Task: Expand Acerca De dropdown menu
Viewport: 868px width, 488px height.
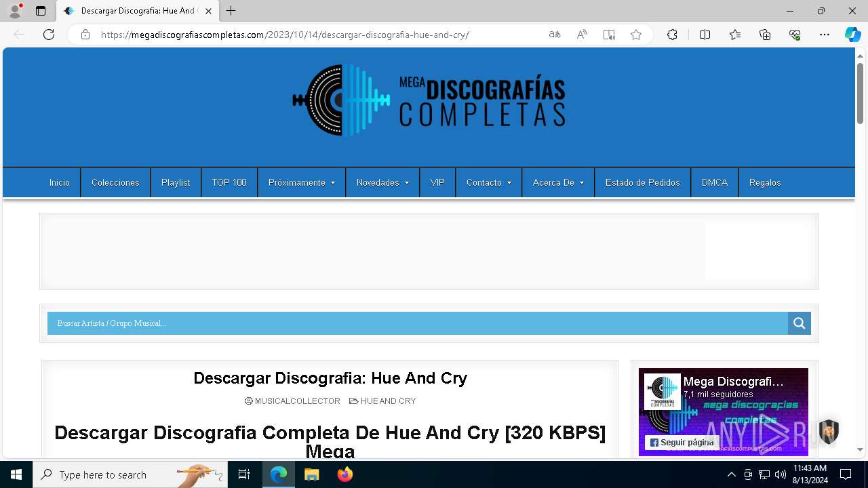Action: click(558, 182)
